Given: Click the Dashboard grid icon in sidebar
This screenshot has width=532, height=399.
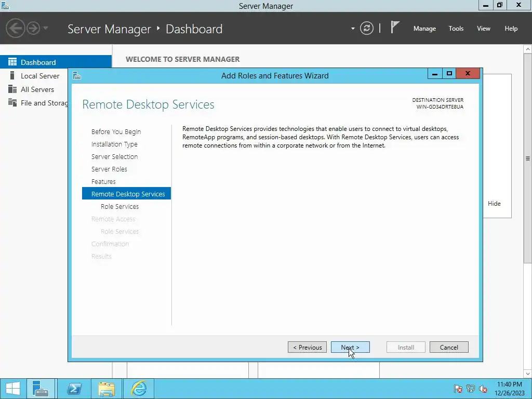Looking at the screenshot, I should click(12, 62).
